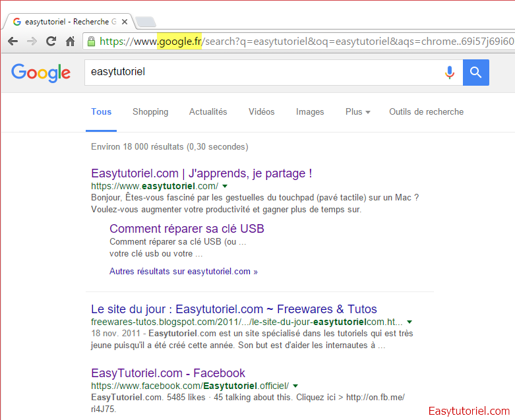Click the snippet line votre clé usb ou votre
This screenshot has height=420, width=515.
coord(156,254)
